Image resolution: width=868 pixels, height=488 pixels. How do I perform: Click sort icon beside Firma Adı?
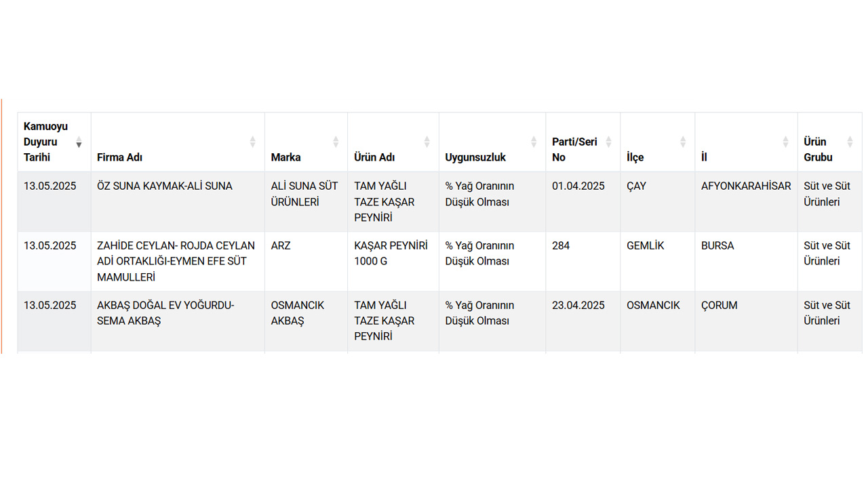tap(252, 142)
